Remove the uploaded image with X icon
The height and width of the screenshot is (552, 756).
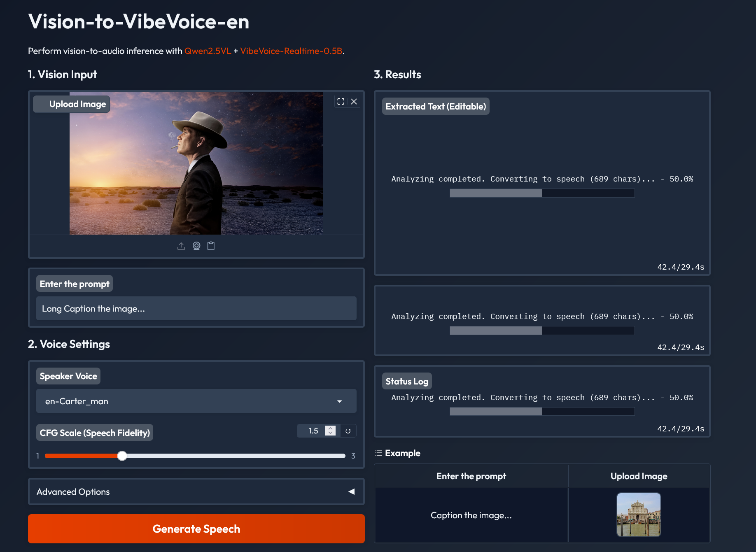coord(354,102)
